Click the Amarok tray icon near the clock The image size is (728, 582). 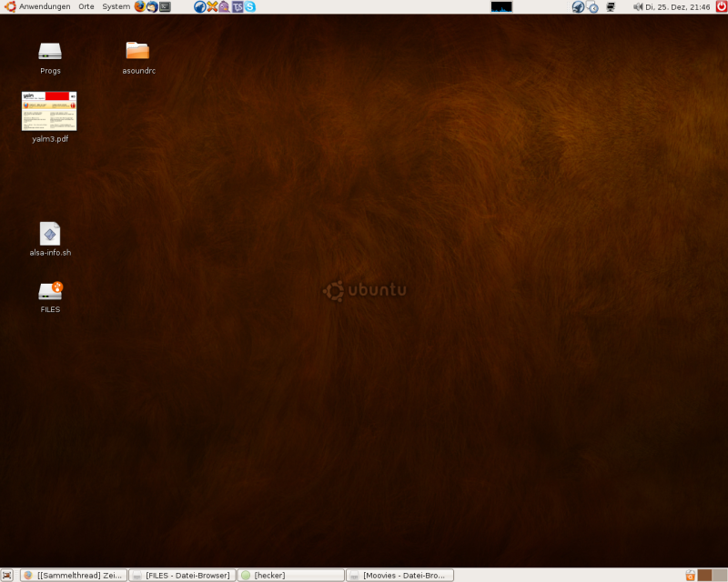point(578,6)
